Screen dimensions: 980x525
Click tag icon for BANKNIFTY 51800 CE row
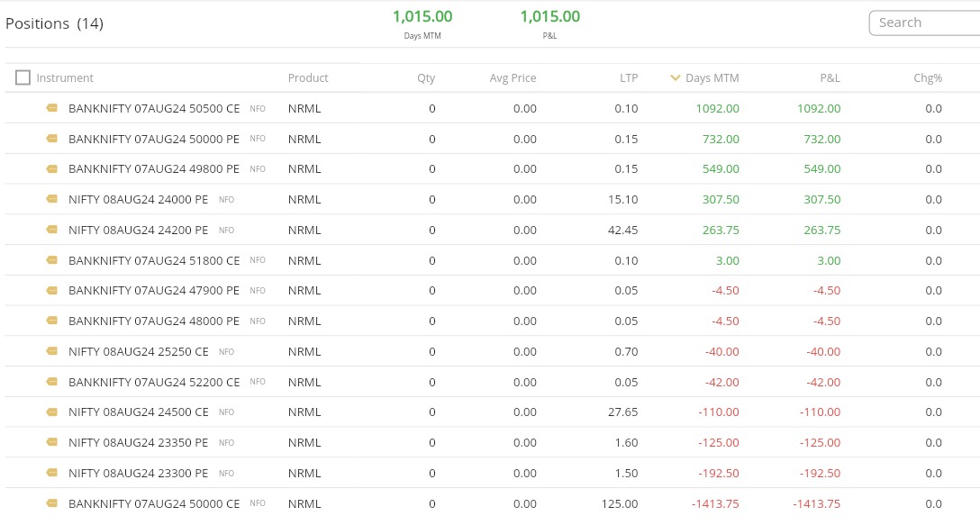(x=52, y=260)
